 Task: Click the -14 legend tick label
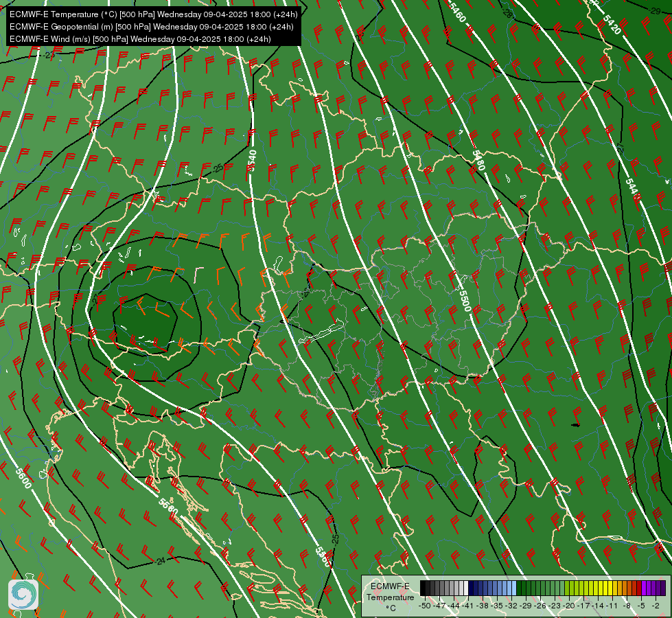click(x=598, y=606)
